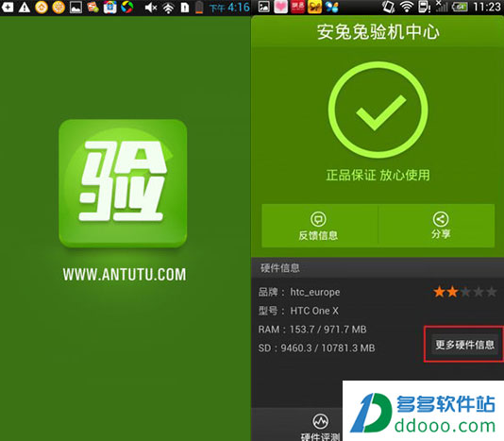
Task: Tap the AnTuTu 验 app logo
Action: click(123, 183)
